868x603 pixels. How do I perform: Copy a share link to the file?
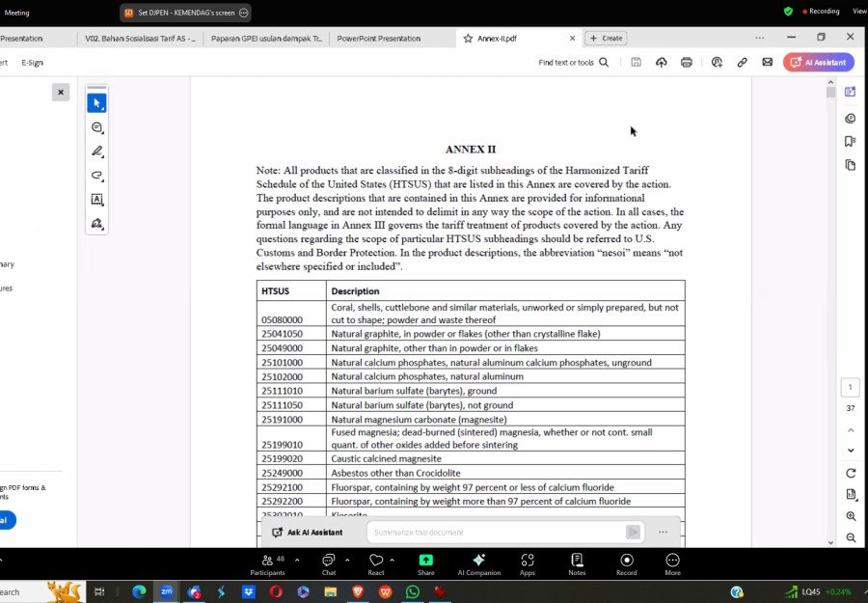click(x=743, y=63)
